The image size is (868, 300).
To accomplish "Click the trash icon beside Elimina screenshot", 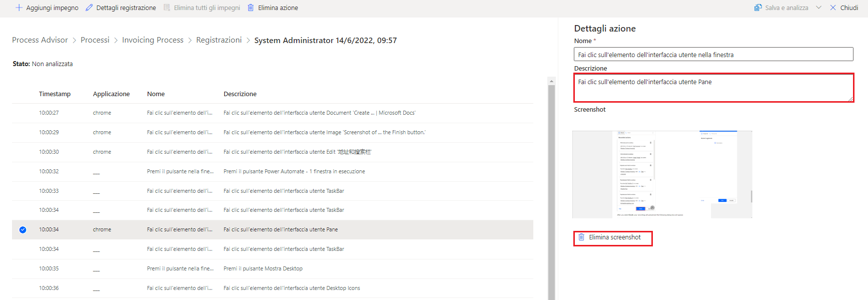I will coord(581,237).
